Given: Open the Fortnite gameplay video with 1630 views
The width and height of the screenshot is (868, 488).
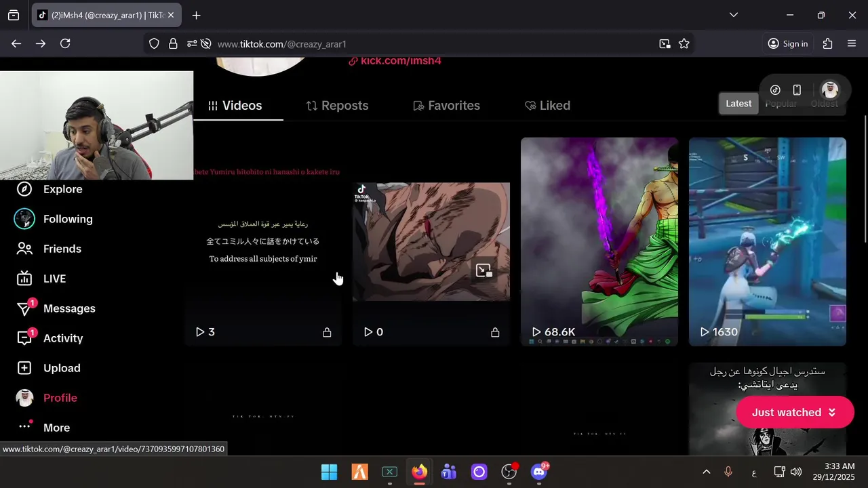Looking at the screenshot, I should pyautogui.click(x=768, y=241).
